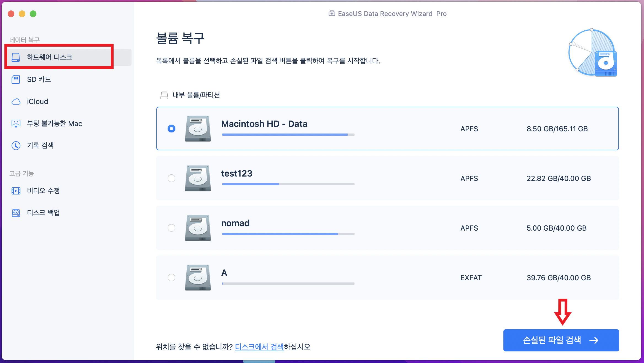Select the nomad volume radio button

click(x=171, y=228)
